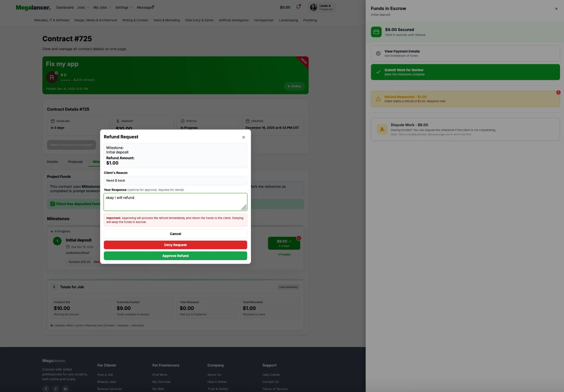This screenshot has height=392, width=564.
Task: Expand the Jobs dropdown
Action: [83, 7]
